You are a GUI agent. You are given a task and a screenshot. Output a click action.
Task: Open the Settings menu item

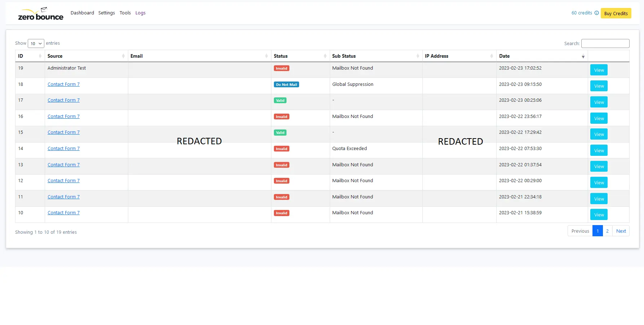point(106,13)
